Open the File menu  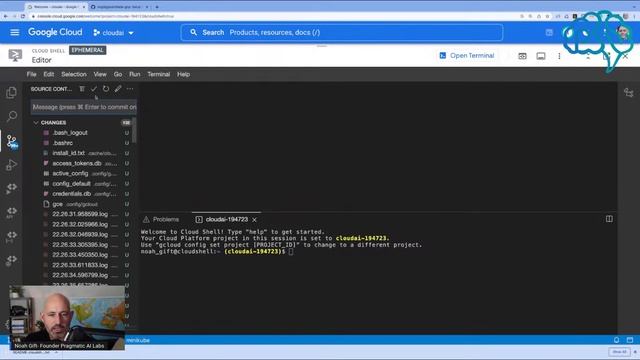pyautogui.click(x=31, y=74)
